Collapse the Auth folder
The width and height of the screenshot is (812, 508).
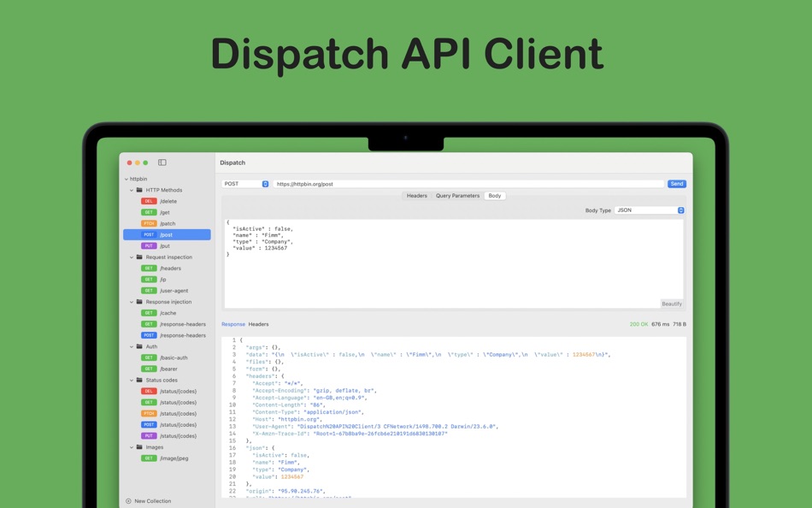pyautogui.click(x=132, y=346)
